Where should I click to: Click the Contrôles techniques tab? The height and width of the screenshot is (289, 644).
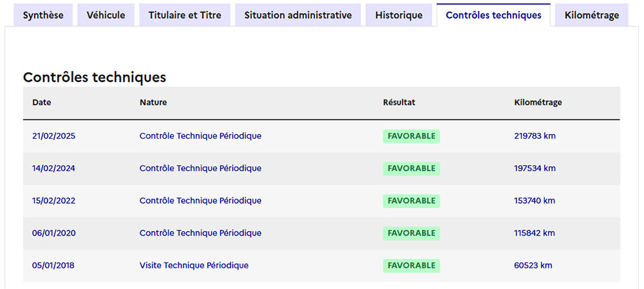pos(493,15)
